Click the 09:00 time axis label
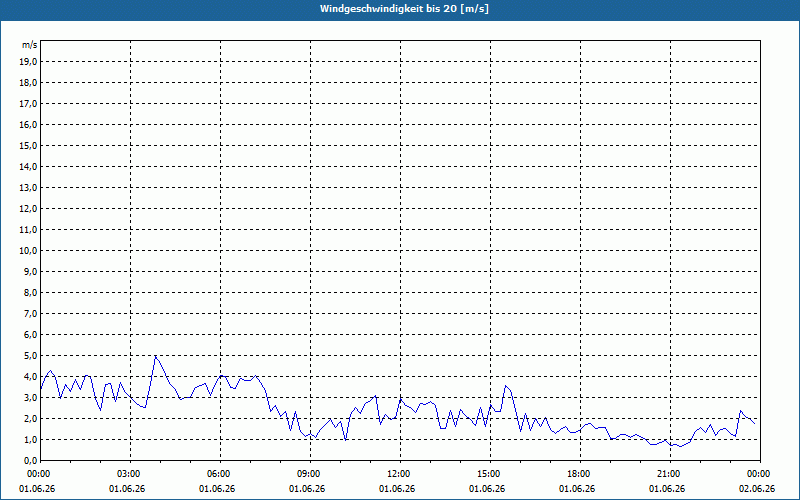 [310, 474]
